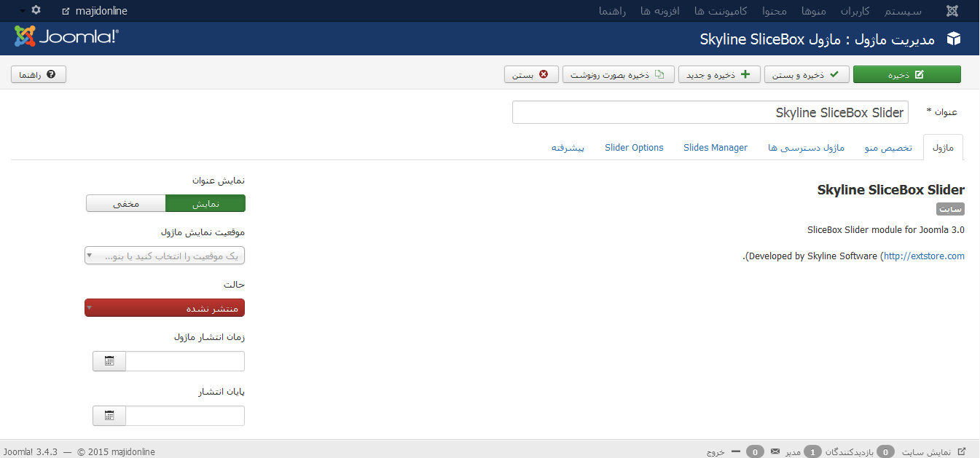The width and height of the screenshot is (980, 458).
Task: Open calendar picker for پایان انتشار
Action: point(109,416)
